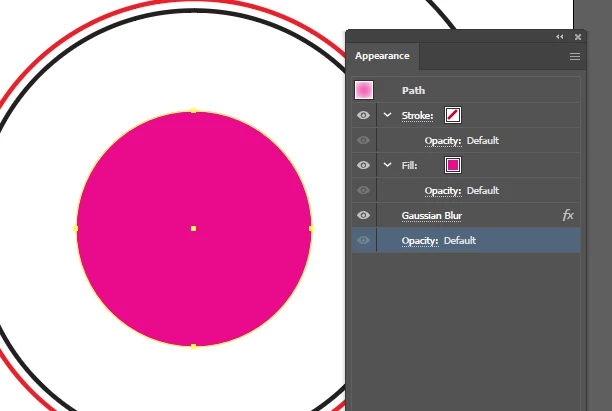
Task: Close the Appearance panel
Action: click(578, 37)
